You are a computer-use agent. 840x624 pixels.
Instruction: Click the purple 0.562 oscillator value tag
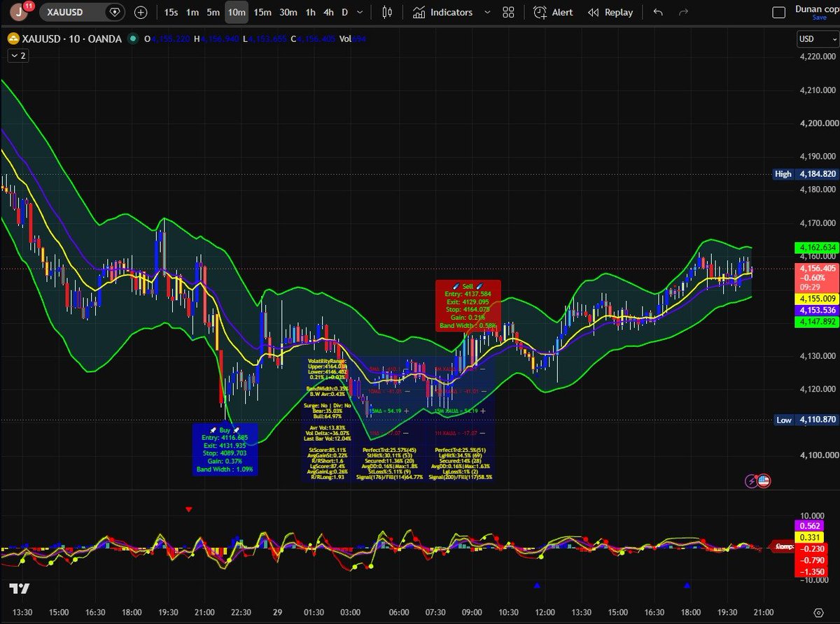809,525
